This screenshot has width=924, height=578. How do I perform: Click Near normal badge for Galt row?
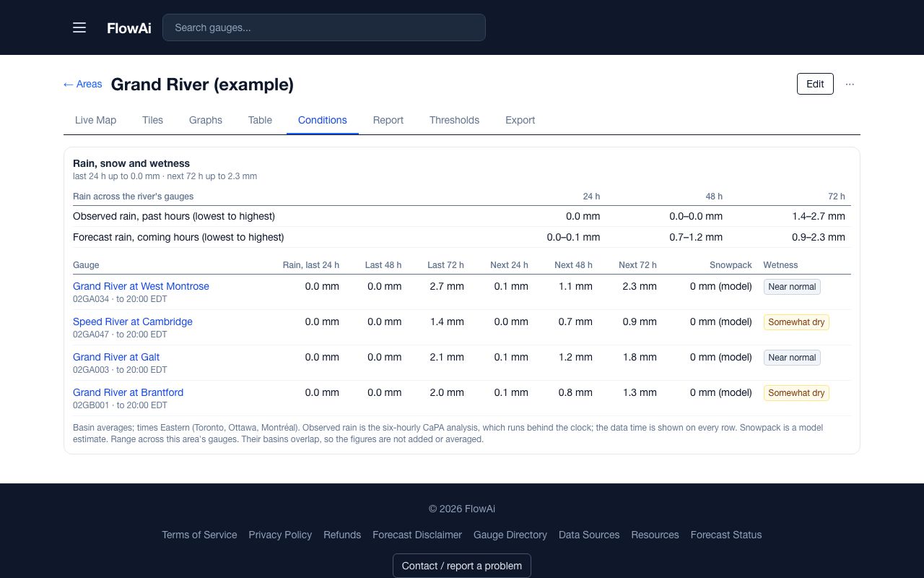792,358
